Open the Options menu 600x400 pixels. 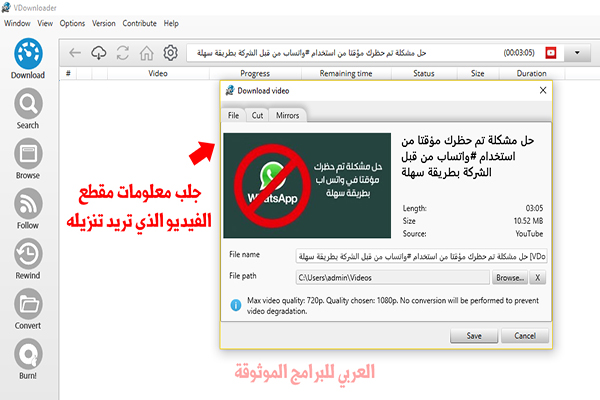(x=72, y=23)
